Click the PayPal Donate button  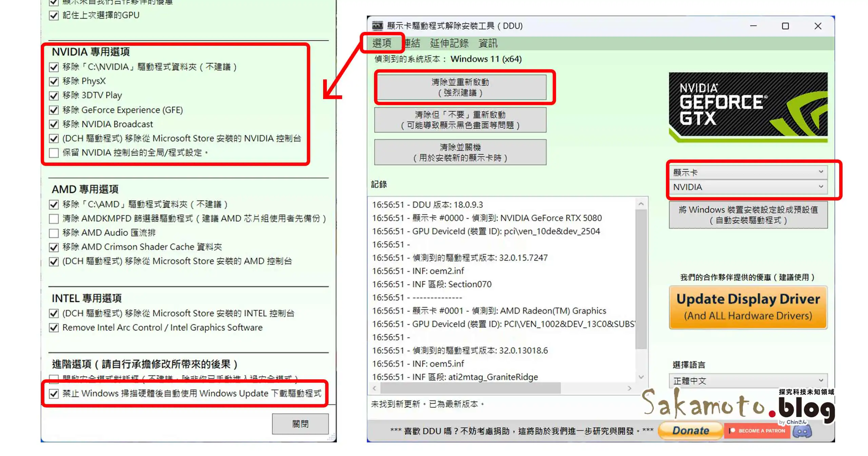[690, 431]
